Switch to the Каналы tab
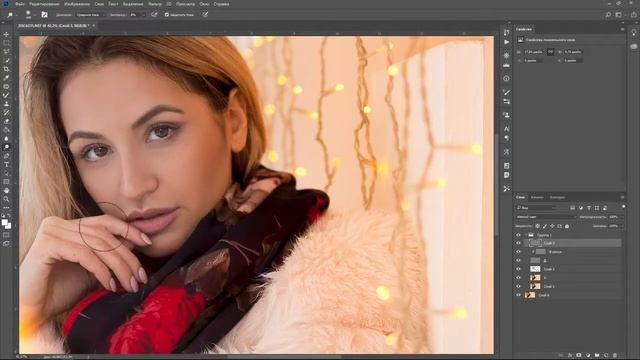 coord(537,198)
